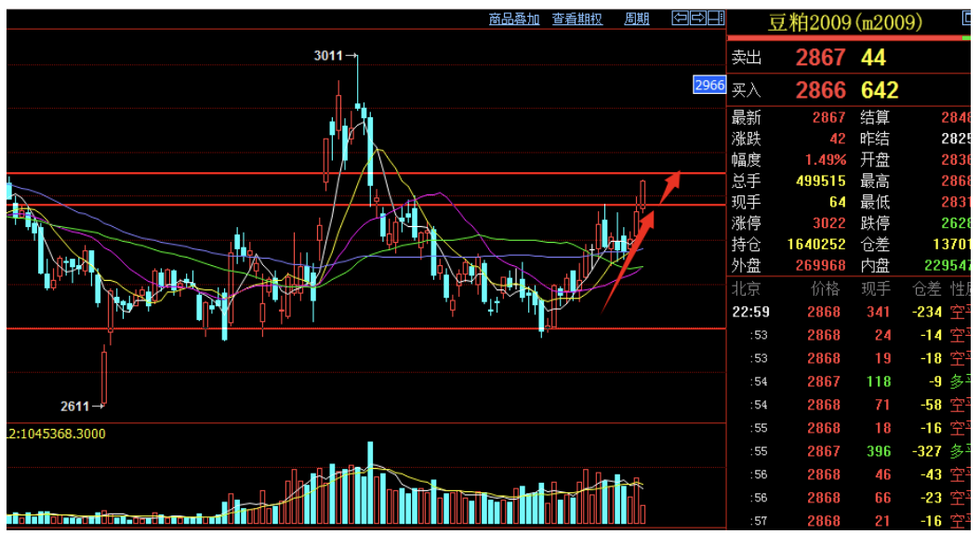
Task: Click the 买入 buy price 2866
Action: point(820,89)
